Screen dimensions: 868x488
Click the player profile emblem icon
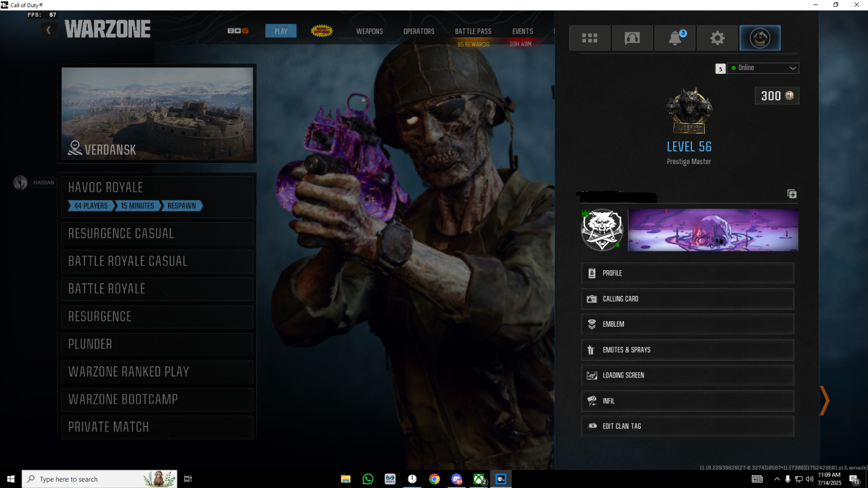point(760,38)
